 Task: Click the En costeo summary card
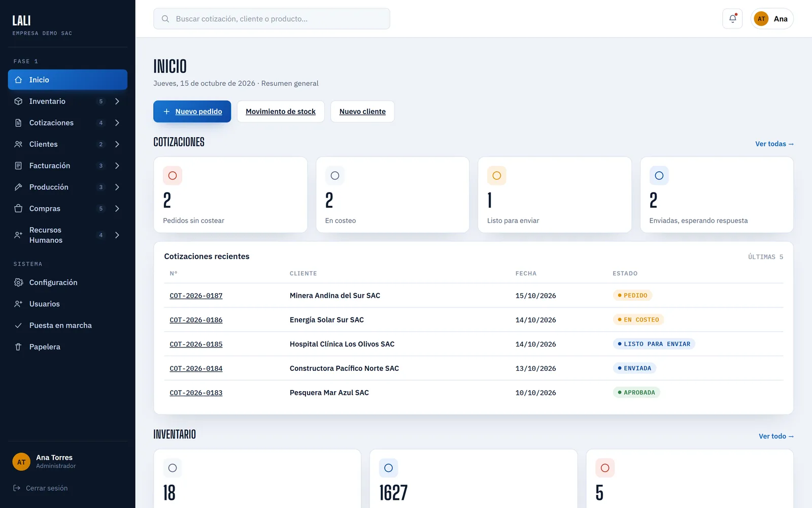pyautogui.click(x=392, y=195)
